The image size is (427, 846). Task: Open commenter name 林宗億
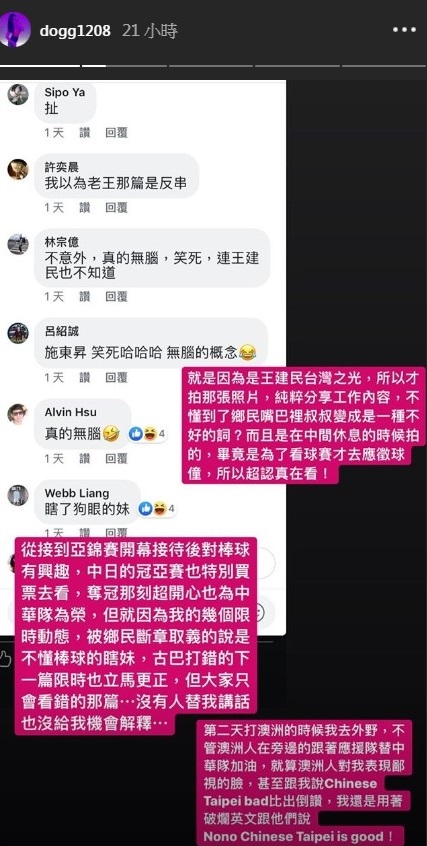click(x=62, y=243)
